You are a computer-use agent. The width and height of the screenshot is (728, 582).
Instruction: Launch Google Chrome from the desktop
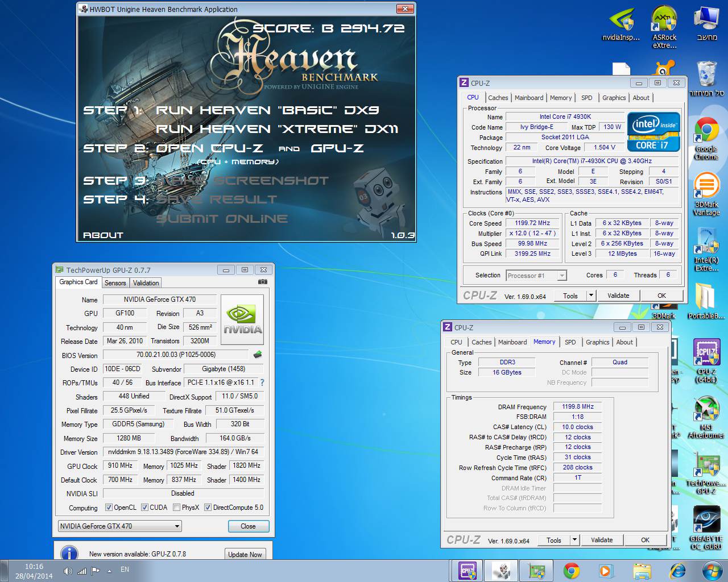pos(706,139)
